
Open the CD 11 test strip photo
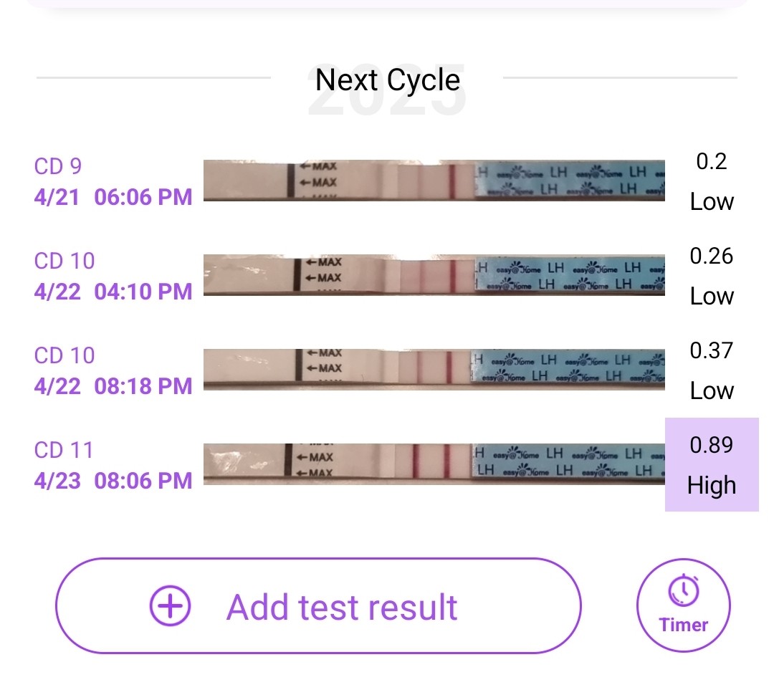click(x=434, y=464)
